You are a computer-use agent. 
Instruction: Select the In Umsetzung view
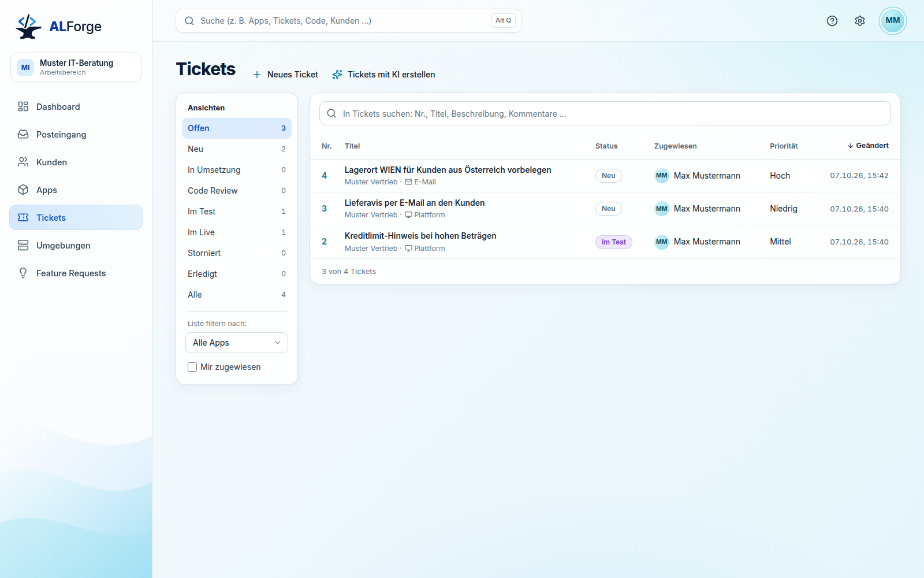point(237,170)
